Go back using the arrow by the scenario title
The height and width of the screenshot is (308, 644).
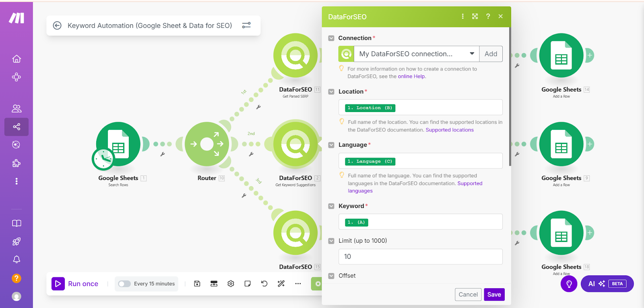[57, 25]
